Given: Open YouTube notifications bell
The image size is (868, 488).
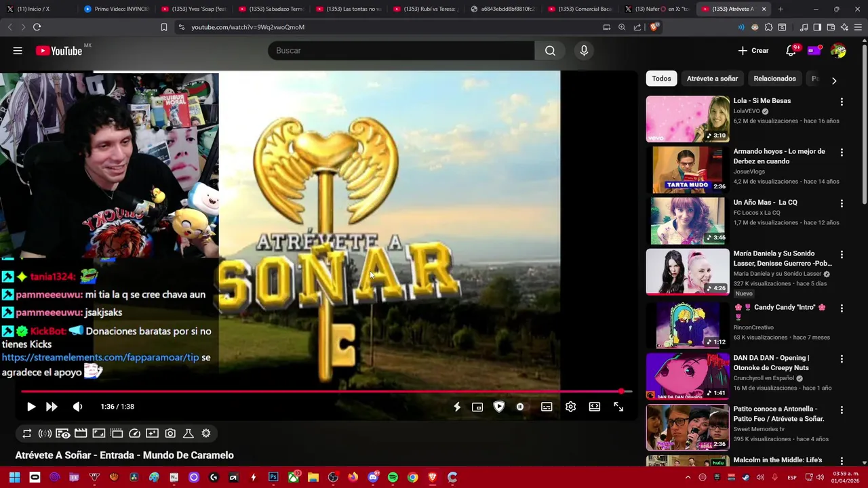Looking at the screenshot, I should point(791,51).
